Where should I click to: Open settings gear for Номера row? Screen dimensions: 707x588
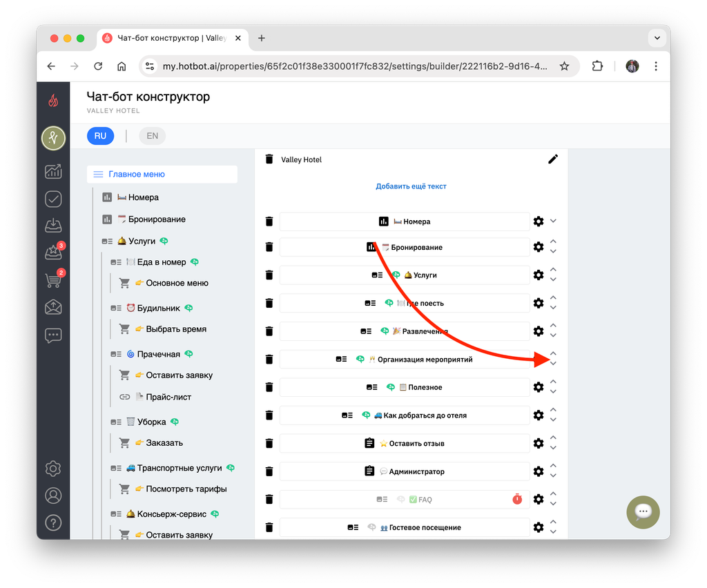pyautogui.click(x=539, y=222)
